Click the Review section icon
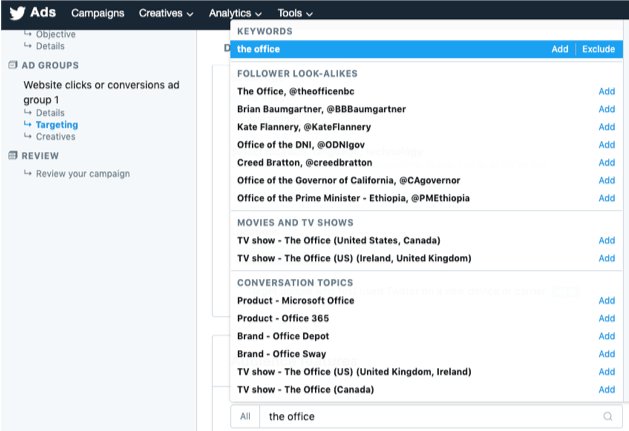This screenshot has width=629, height=431. point(13,156)
